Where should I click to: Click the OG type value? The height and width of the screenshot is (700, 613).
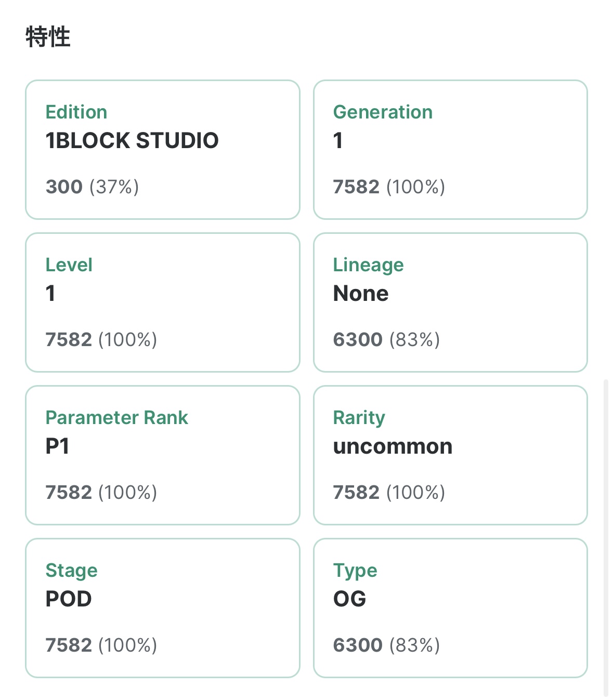[x=349, y=599]
